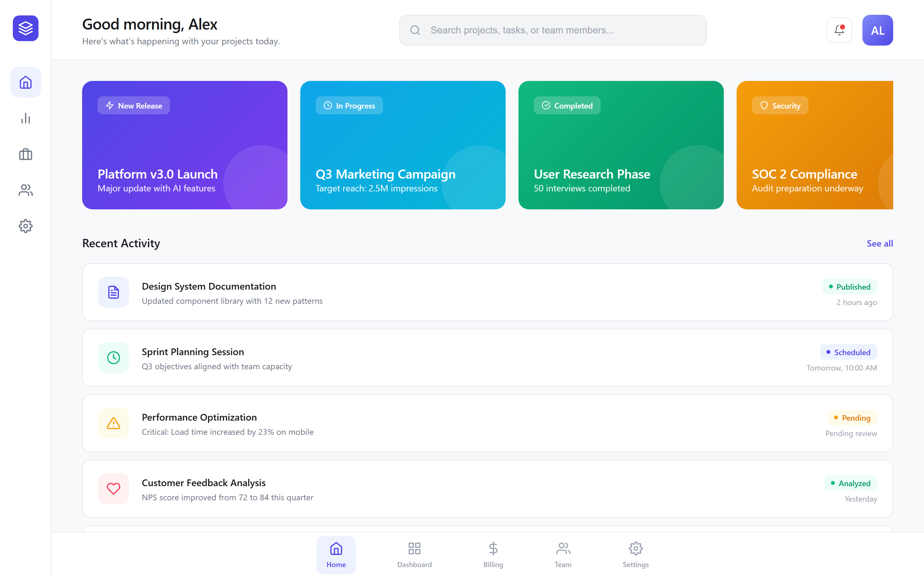The height and width of the screenshot is (578, 924).
Task: Open the team members sidebar icon
Action: click(x=26, y=190)
